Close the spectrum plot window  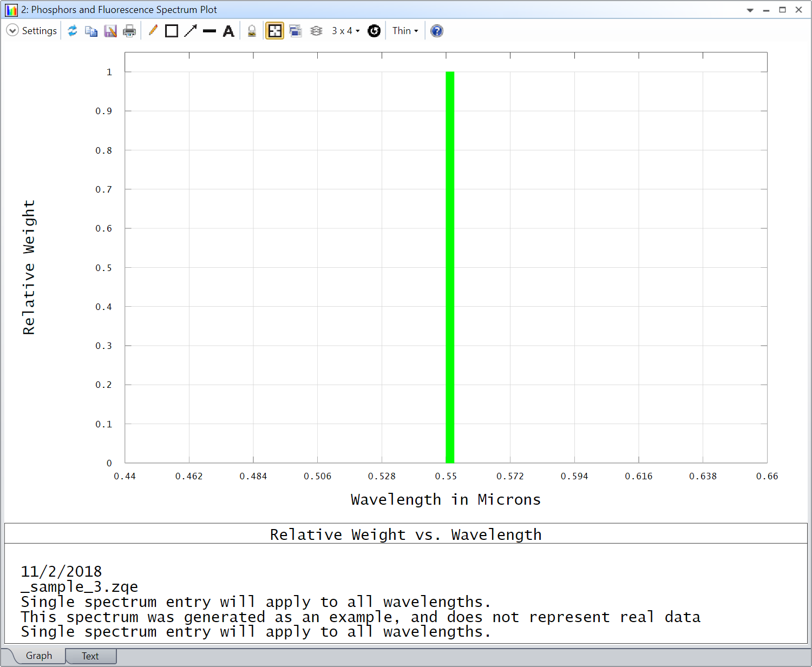(798, 10)
